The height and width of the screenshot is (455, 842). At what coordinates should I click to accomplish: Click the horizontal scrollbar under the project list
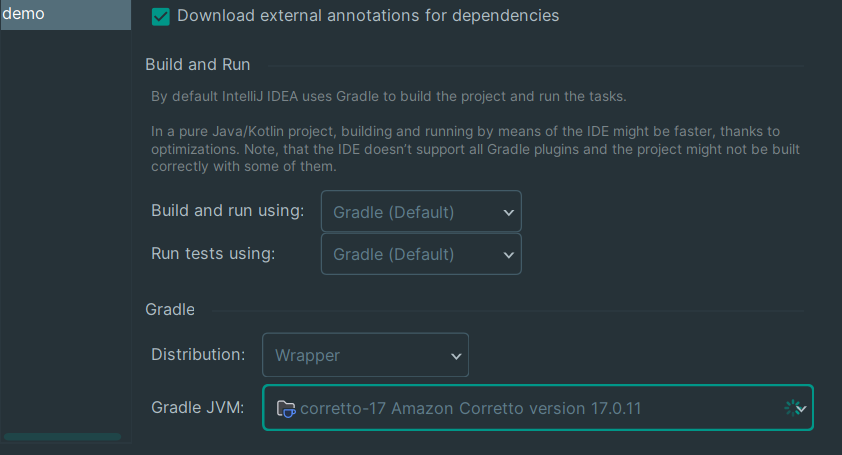point(62,437)
